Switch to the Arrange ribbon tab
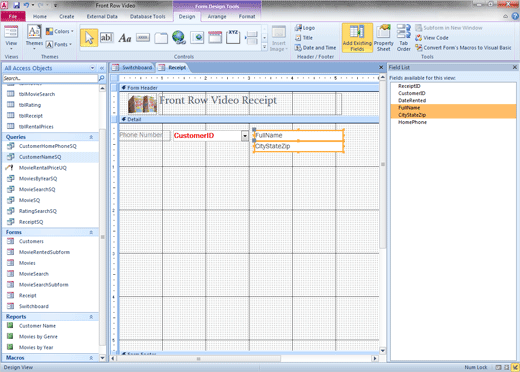Image resolution: width=520 pixels, height=372 pixels. (x=217, y=16)
